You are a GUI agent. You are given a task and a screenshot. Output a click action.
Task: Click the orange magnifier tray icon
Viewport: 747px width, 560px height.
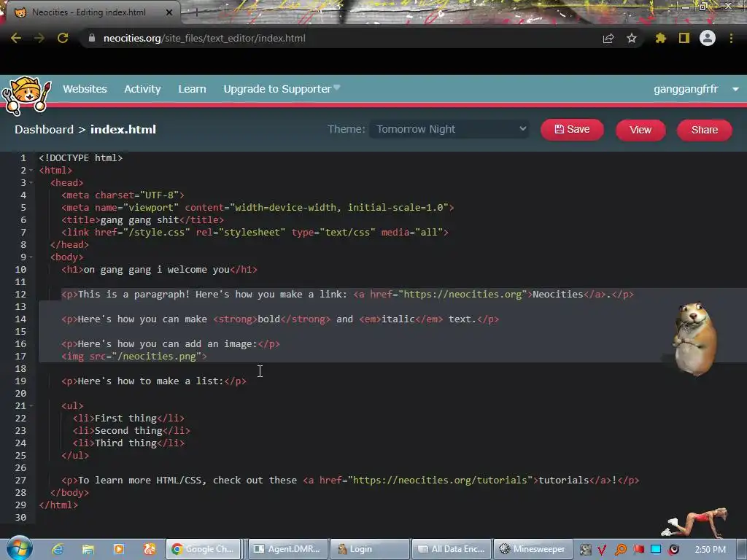(x=620, y=550)
